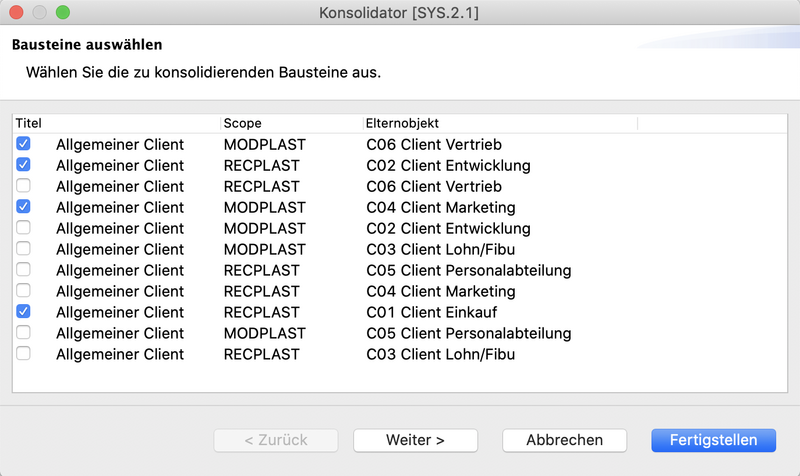Select 'C01 Client Einkauf' parent object cell
Viewport: 800px width, 476px height.
[432, 312]
